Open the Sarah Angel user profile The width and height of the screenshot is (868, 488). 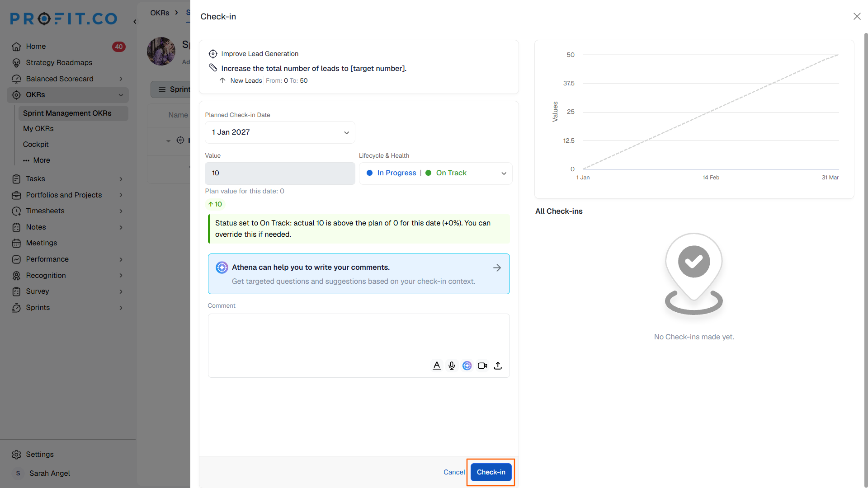click(x=50, y=473)
